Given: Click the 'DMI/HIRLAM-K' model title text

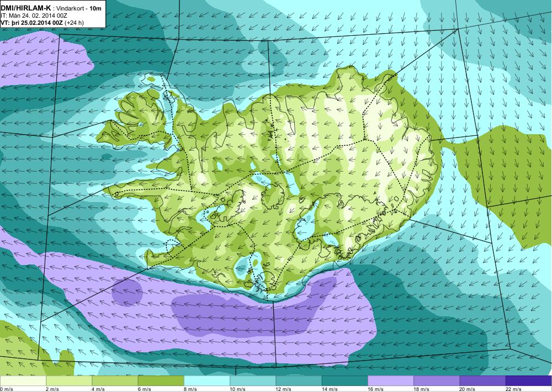Looking at the screenshot, I should pyautogui.click(x=26, y=8).
